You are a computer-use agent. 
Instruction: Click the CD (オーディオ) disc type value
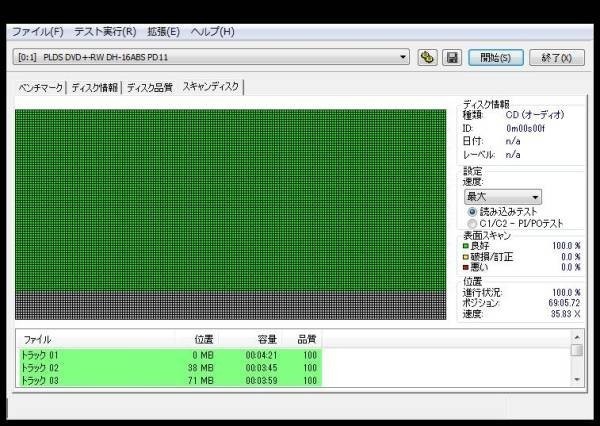(x=535, y=114)
